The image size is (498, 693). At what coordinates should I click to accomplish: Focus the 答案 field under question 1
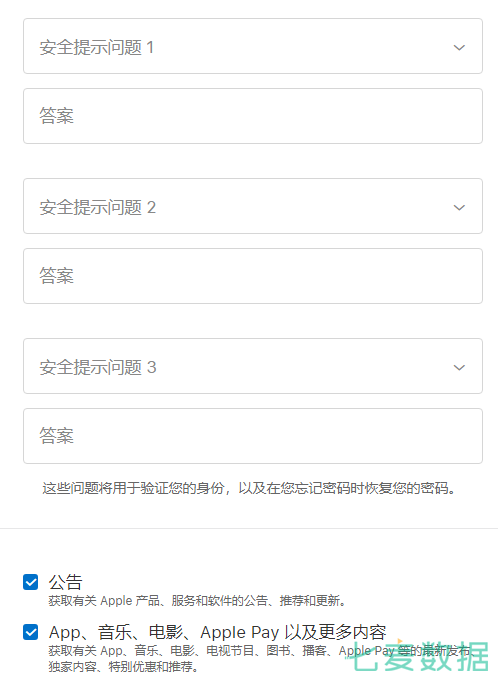(x=253, y=116)
